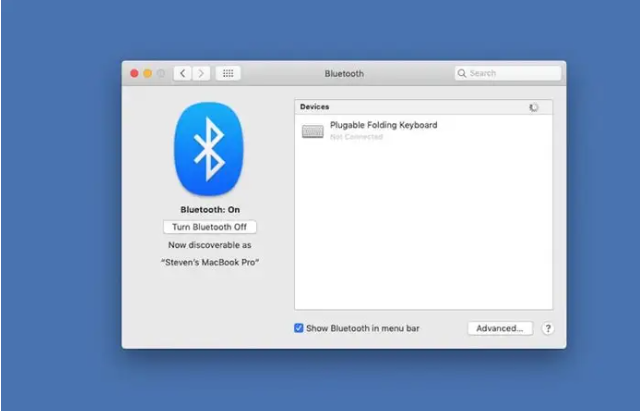Uncheck Show Bluetooth in menu bar

[299, 328]
